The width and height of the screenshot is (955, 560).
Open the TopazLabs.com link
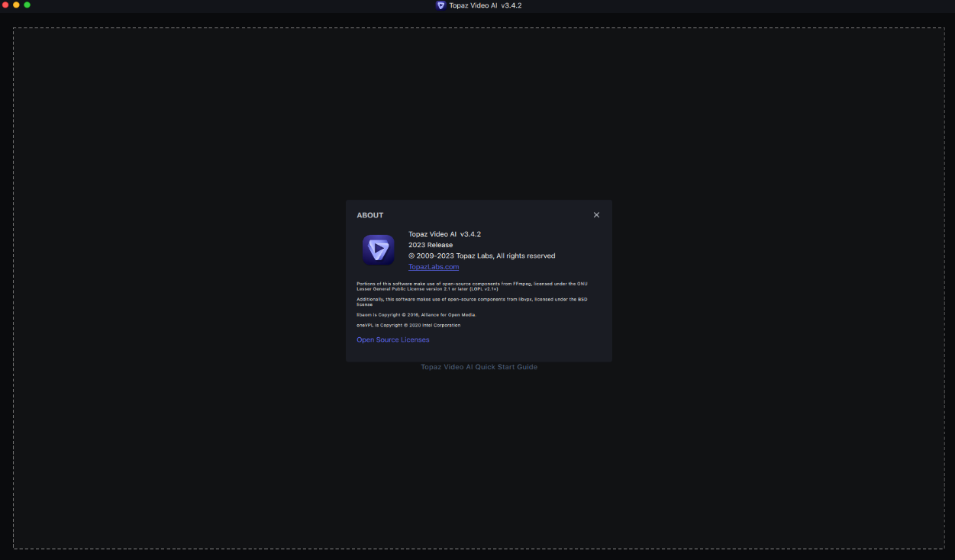pos(434,267)
